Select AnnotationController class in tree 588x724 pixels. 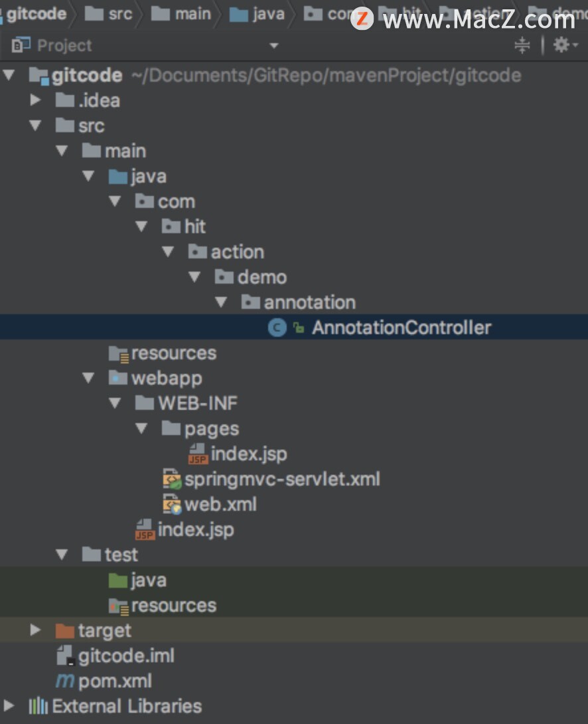tap(402, 327)
